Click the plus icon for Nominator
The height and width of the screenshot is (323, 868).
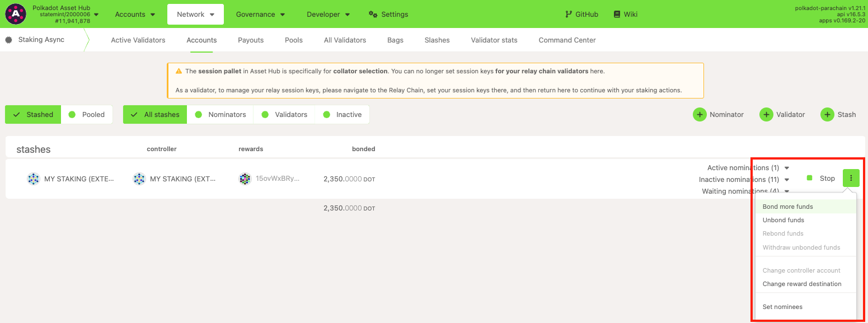(x=700, y=114)
